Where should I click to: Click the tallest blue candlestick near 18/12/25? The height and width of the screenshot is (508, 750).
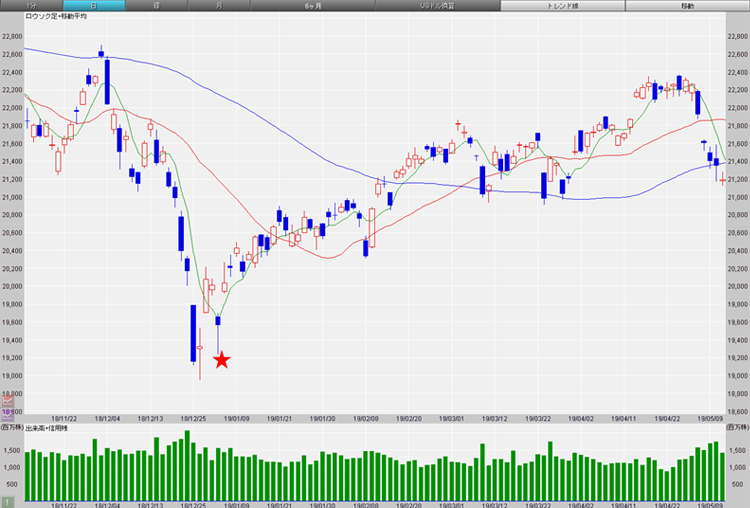coord(193,334)
